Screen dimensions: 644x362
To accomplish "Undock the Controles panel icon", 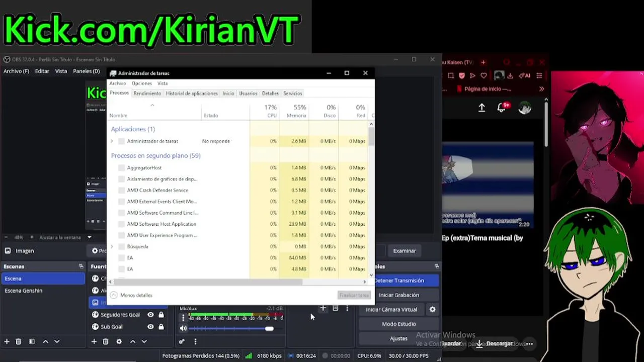I will pyautogui.click(x=437, y=266).
